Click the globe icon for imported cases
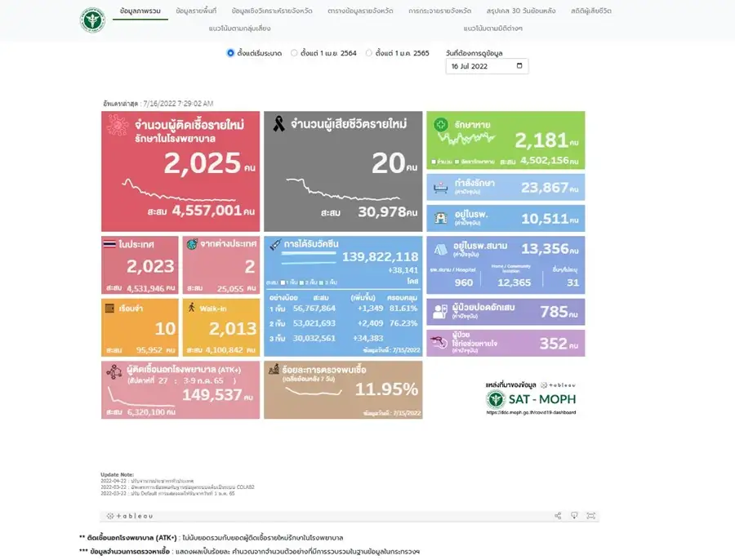 click(192, 244)
